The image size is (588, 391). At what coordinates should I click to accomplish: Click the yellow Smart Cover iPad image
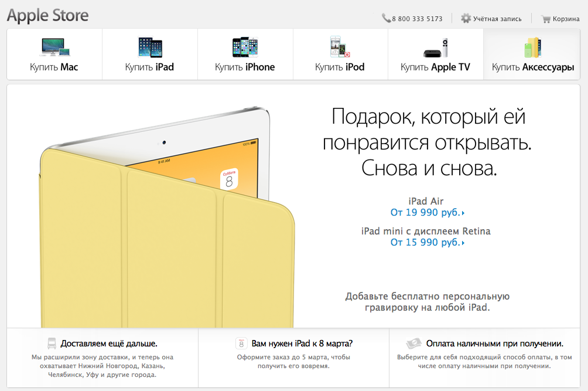167,217
